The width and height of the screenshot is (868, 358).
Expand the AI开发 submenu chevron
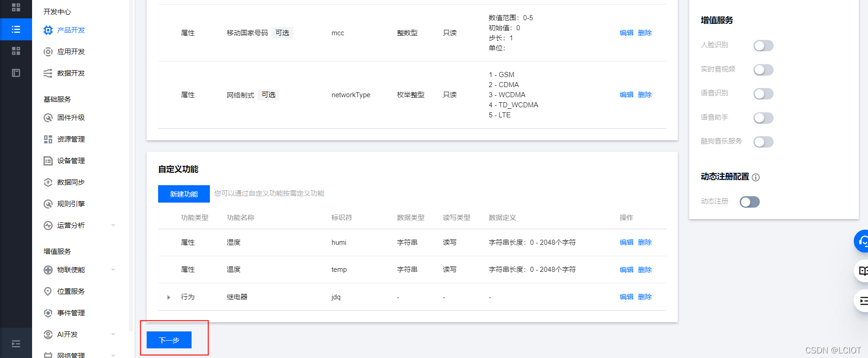pos(113,334)
